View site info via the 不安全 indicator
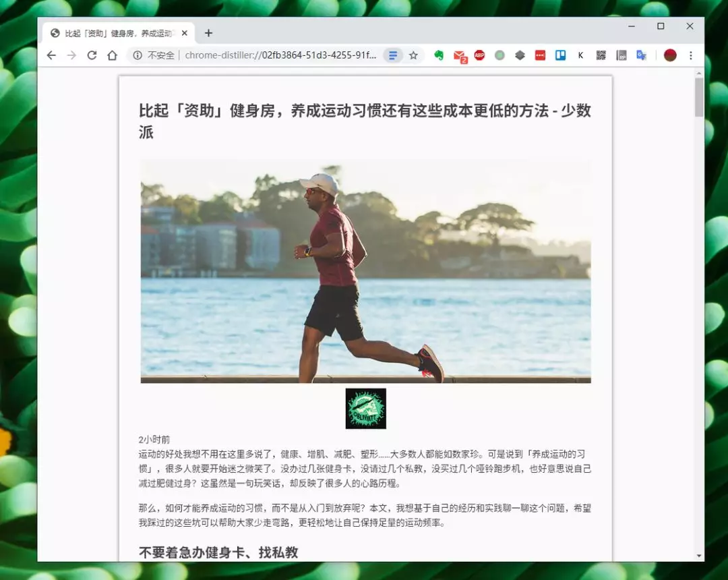Screen dimensions: 728x580 click(154, 55)
